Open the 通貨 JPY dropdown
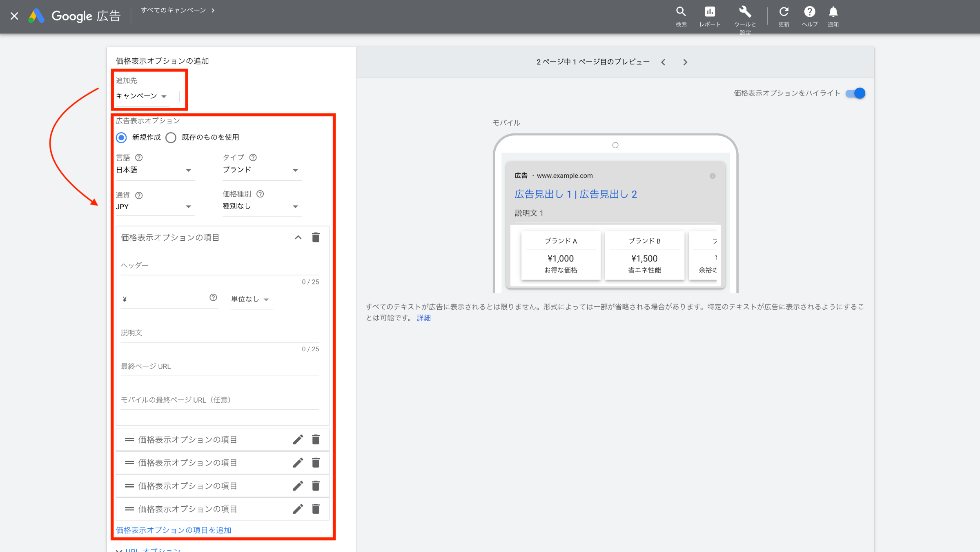Image resolution: width=980 pixels, height=552 pixels. click(x=155, y=207)
